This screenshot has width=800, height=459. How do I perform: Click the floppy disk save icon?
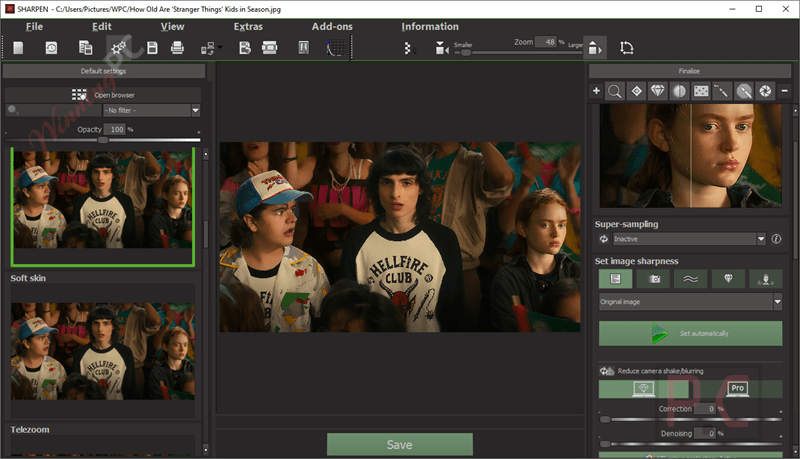point(152,48)
